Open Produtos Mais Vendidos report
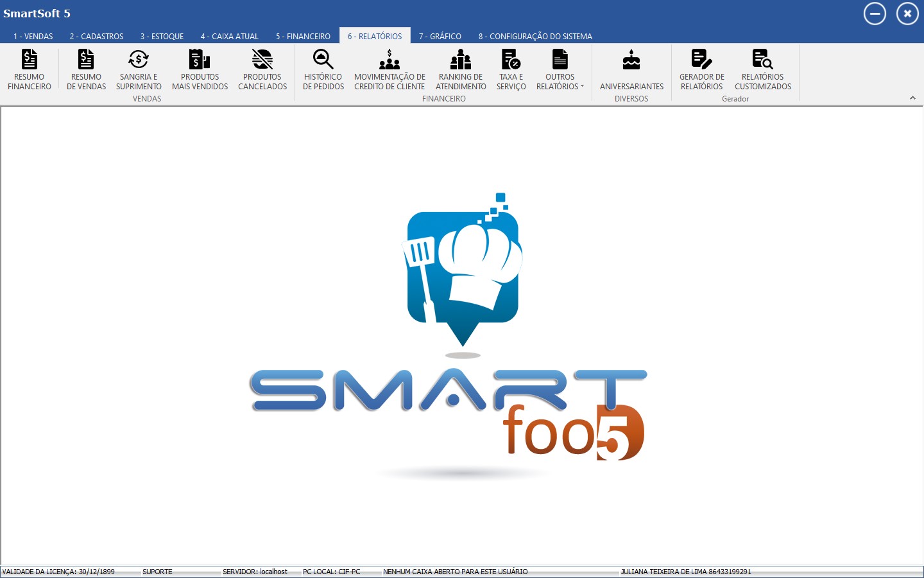This screenshot has height=578, width=924. pos(200,69)
